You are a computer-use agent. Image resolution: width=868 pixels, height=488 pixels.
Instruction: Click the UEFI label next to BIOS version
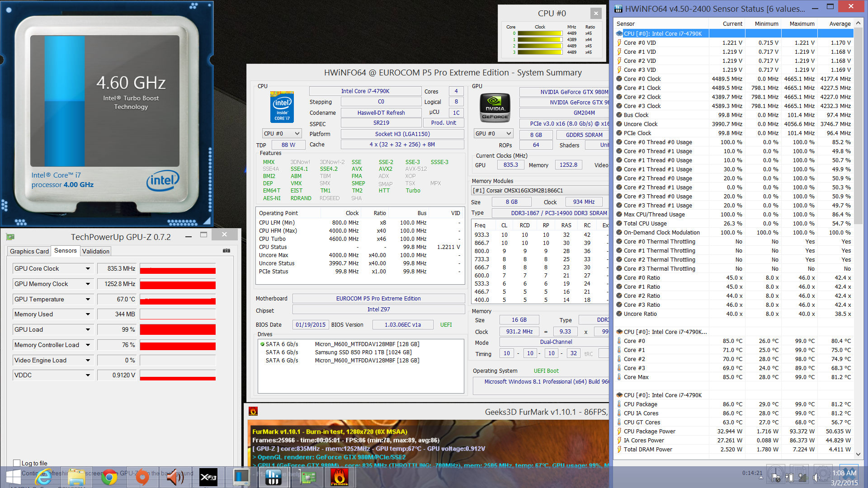point(446,325)
